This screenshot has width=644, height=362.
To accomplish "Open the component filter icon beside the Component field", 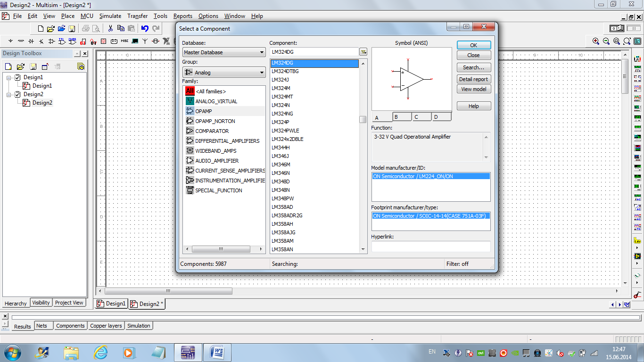I will [363, 52].
